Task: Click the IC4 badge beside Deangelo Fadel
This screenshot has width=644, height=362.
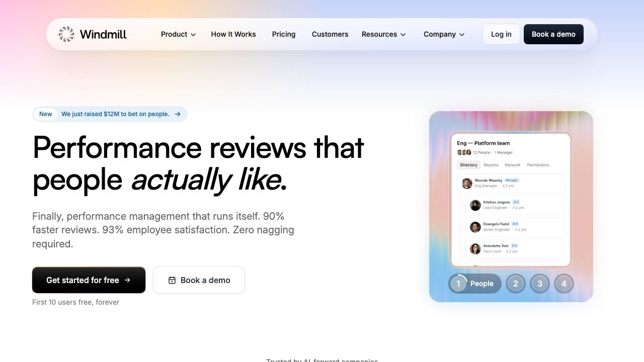Action: (515, 224)
